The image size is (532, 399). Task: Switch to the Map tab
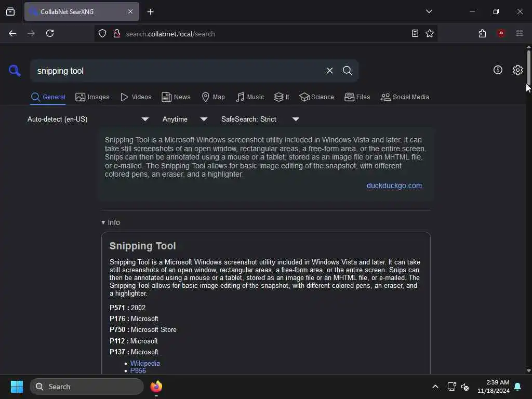click(213, 97)
